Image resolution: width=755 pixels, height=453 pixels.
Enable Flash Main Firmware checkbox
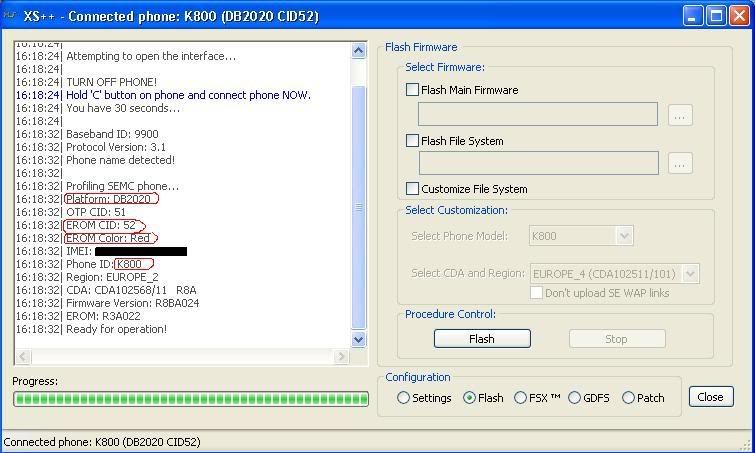pos(412,90)
